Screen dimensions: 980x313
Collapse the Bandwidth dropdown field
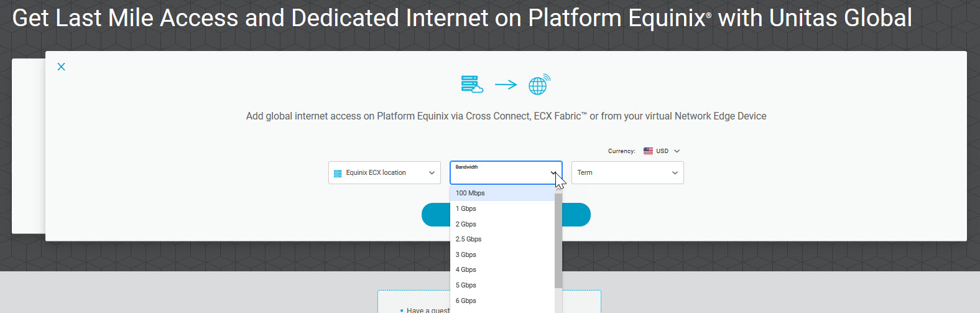506,173
